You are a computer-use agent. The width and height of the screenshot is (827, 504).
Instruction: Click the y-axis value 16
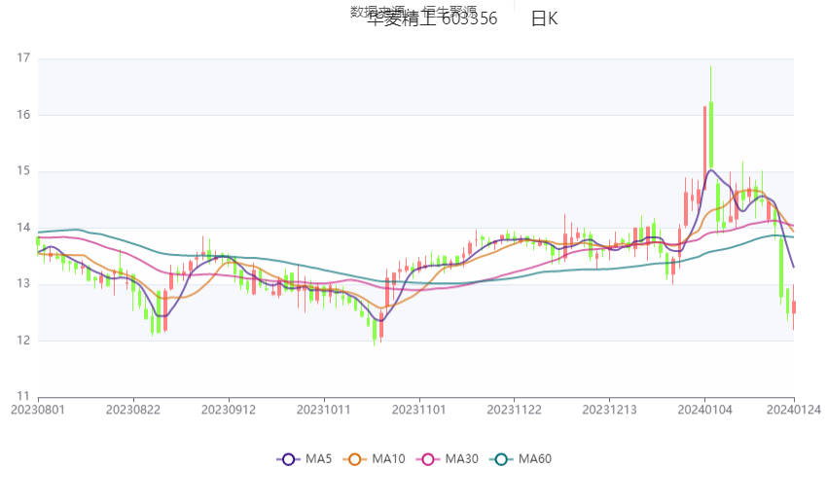tap(23, 115)
